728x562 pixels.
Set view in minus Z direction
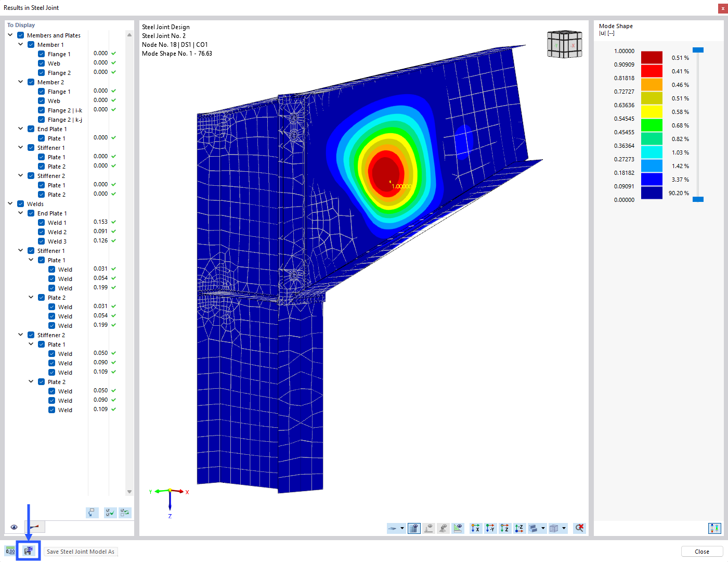point(519,528)
